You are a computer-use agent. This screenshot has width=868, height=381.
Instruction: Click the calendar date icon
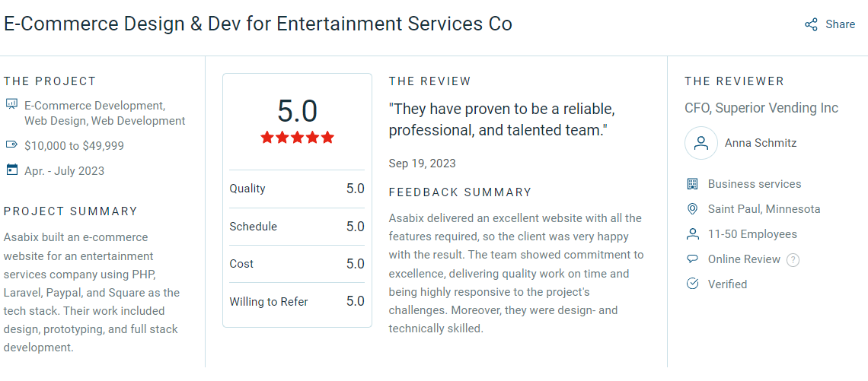point(11,170)
